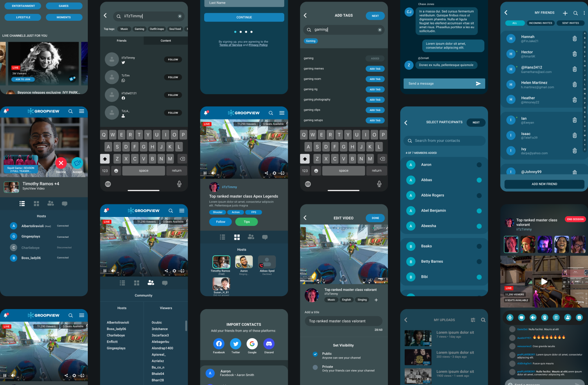Open the Terms of Service link
Screen dimensions: 588x385
click(x=231, y=45)
